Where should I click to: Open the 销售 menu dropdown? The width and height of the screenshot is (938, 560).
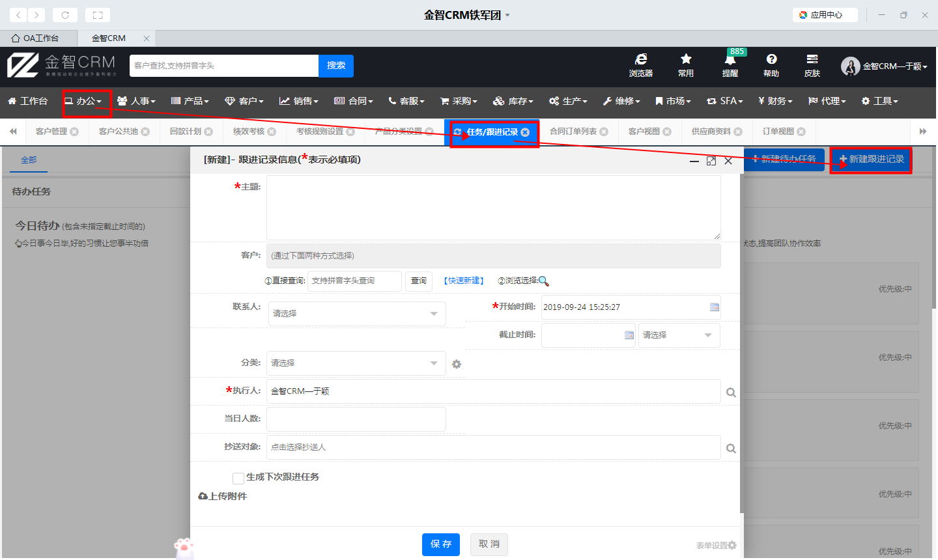[299, 101]
